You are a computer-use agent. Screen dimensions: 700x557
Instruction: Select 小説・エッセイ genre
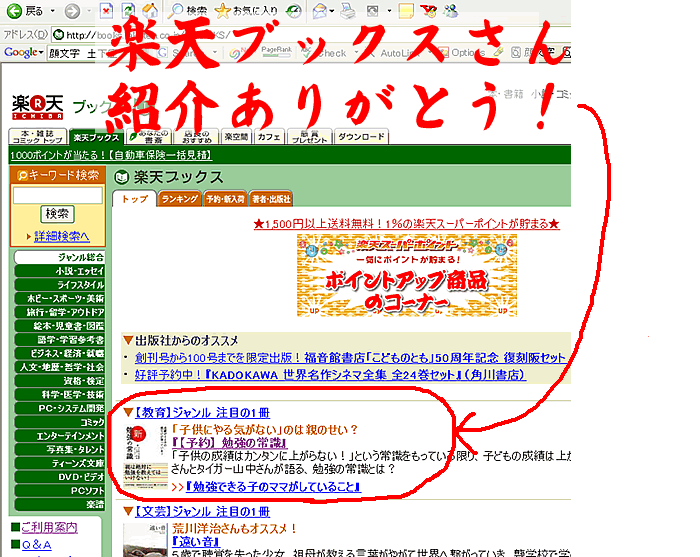pyautogui.click(x=59, y=271)
